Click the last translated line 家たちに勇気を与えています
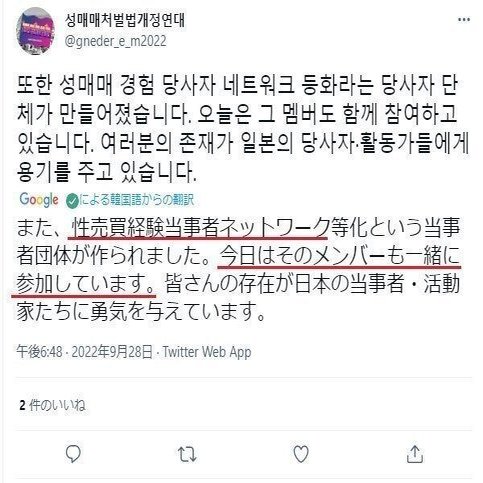Image resolution: width=483 pixels, height=483 pixels. (x=140, y=311)
